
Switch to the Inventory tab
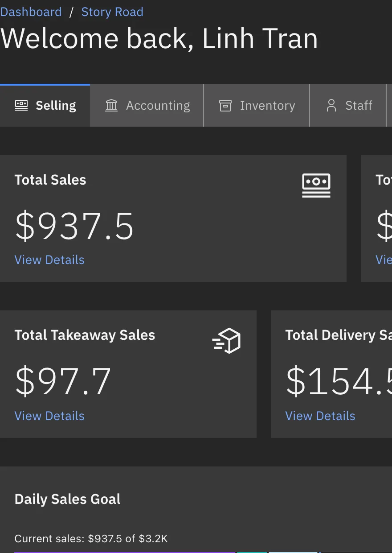click(257, 105)
